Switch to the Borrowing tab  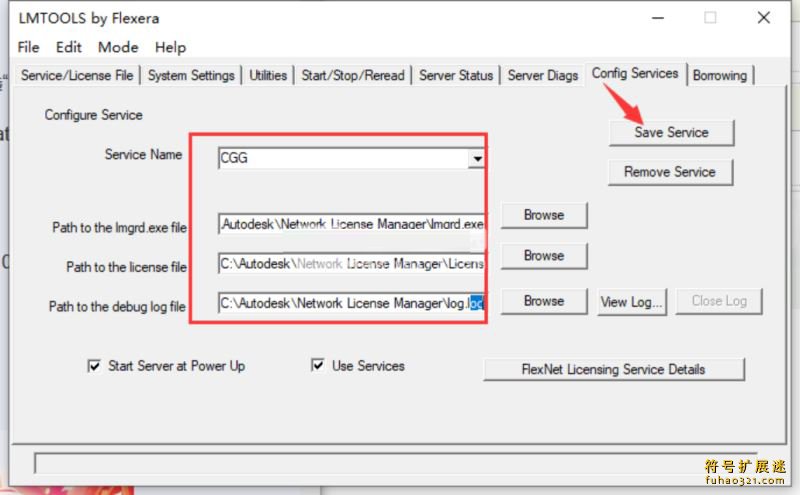(x=719, y=76)
